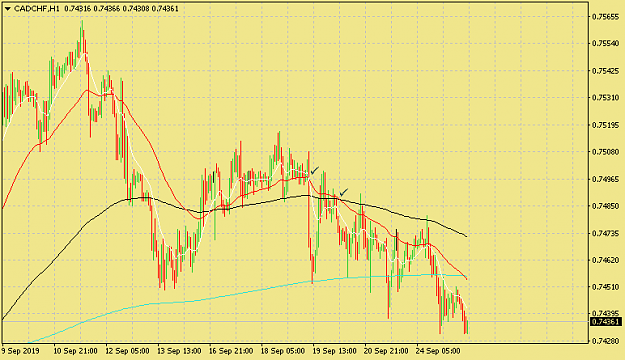The height and width of the screenshot is (360, 625).
Task: Select the 20 Sep 21:00 time label
Action: click(386, 351)
